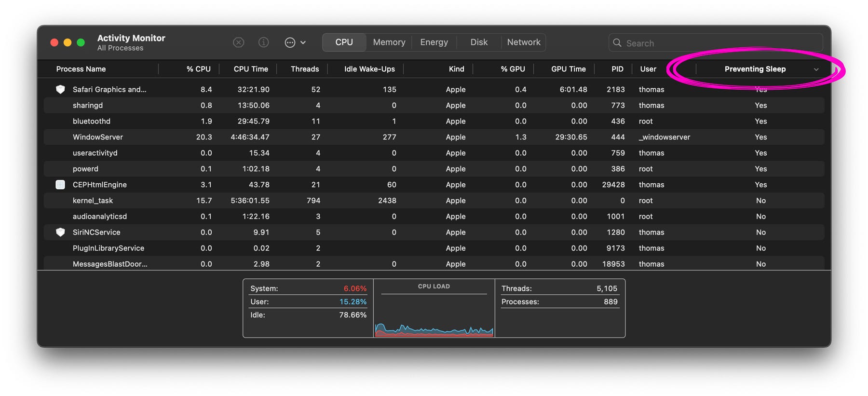Image resolution: width=868 pixels, height=396 pixels.
Task: Open the ellipsis action menu icon
Action: [290, 42]
